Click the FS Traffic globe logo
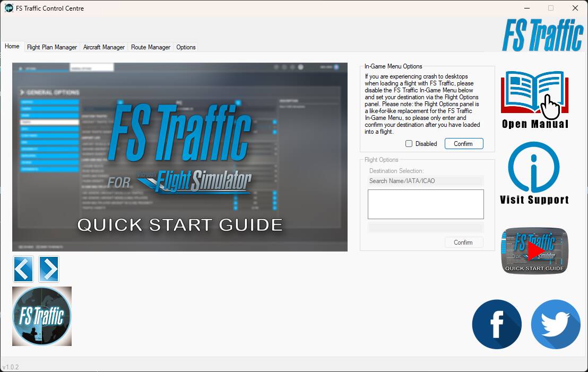This screenshot has width=588, height=372. 41,316
